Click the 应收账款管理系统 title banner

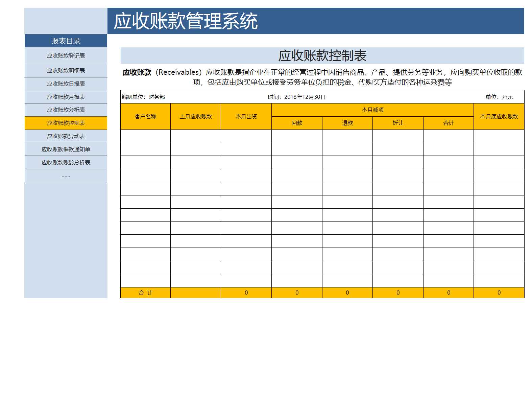point(316,21)
